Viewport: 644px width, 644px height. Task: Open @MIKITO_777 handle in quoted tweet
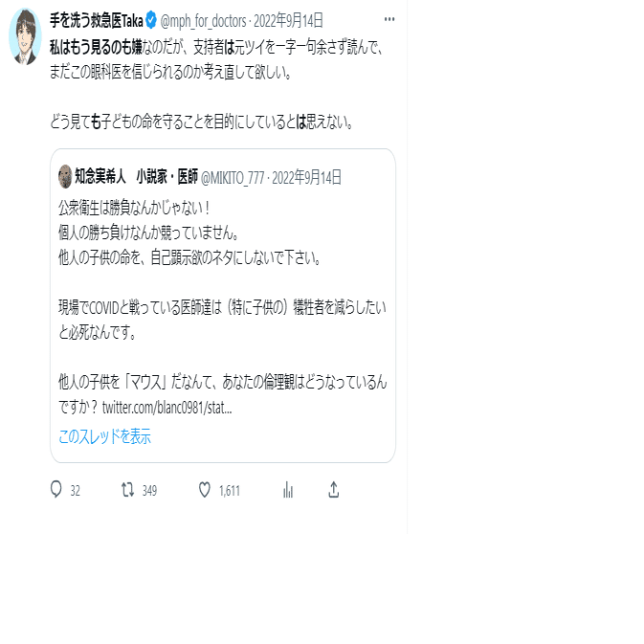point(233,178)
